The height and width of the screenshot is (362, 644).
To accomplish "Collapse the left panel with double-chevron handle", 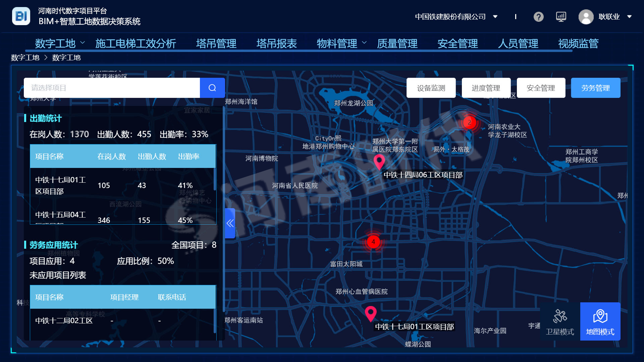I will pos(230,223).
